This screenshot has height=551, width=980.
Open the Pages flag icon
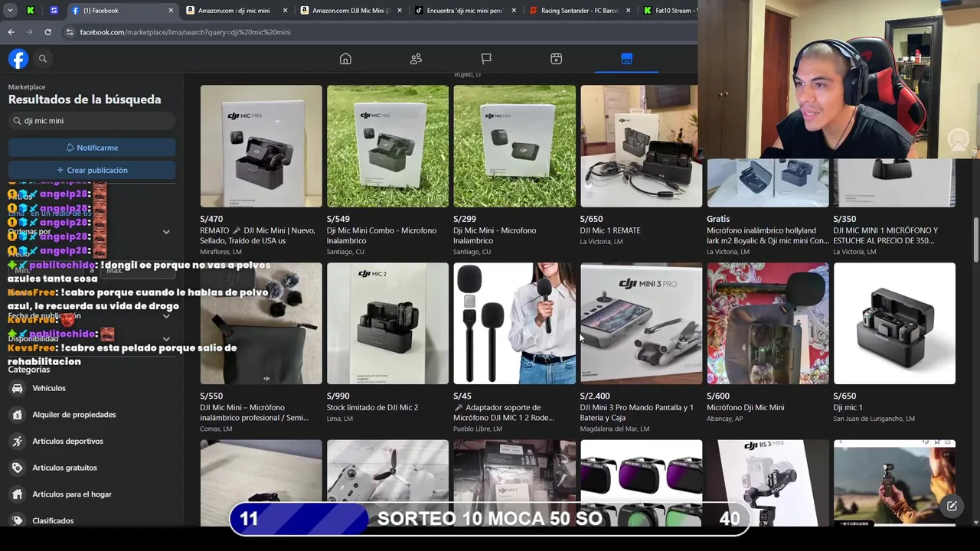click(486, 59)
